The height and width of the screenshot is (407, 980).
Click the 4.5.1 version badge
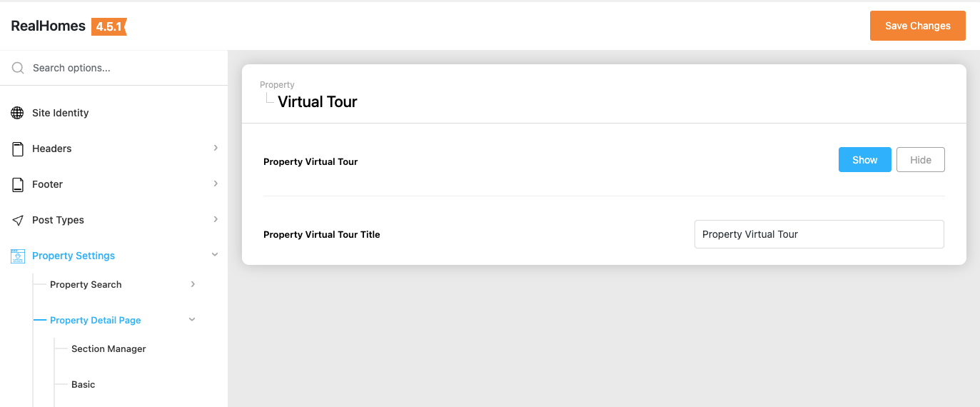108,26
